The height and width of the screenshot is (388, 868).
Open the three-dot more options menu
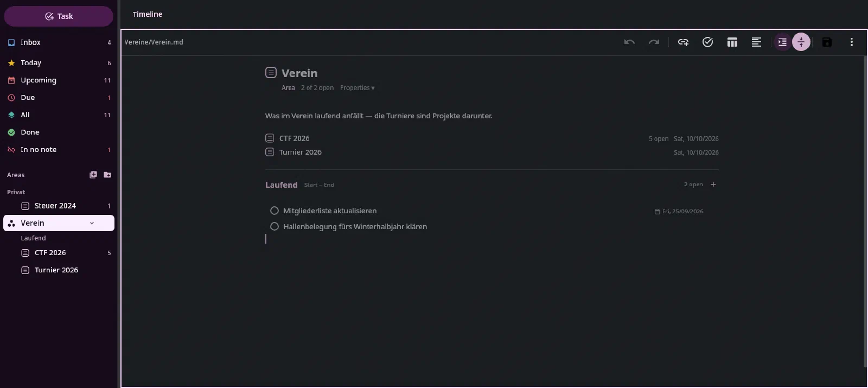point(852,42)
